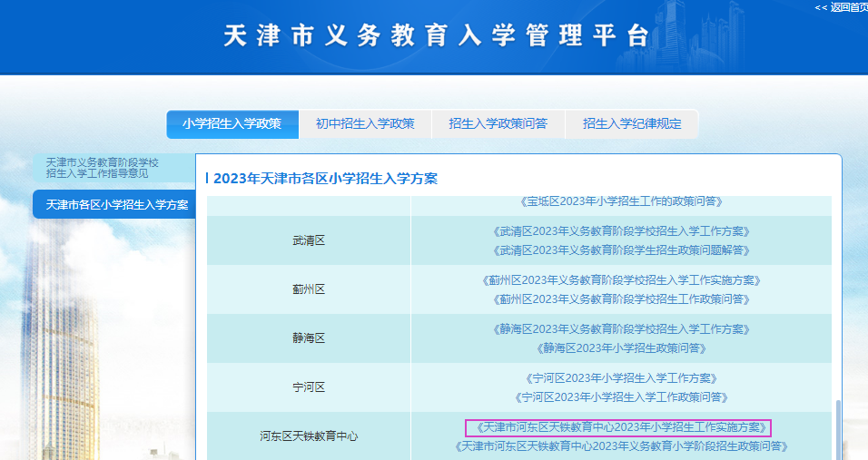The height and width of the screenshot is (460, 868).
Task: View 武清区2023年义务教育阶段学生招生政策问题解答
Action: coord(621,250)
